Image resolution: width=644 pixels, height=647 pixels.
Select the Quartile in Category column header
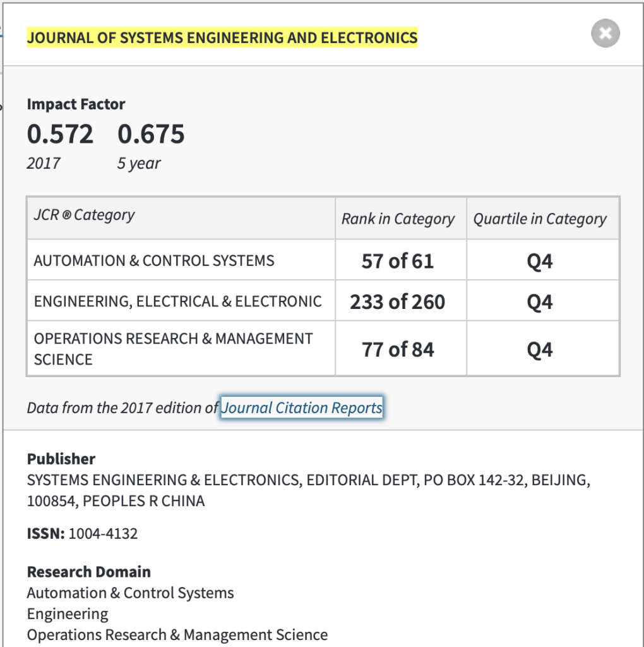[x=540, y=219]
